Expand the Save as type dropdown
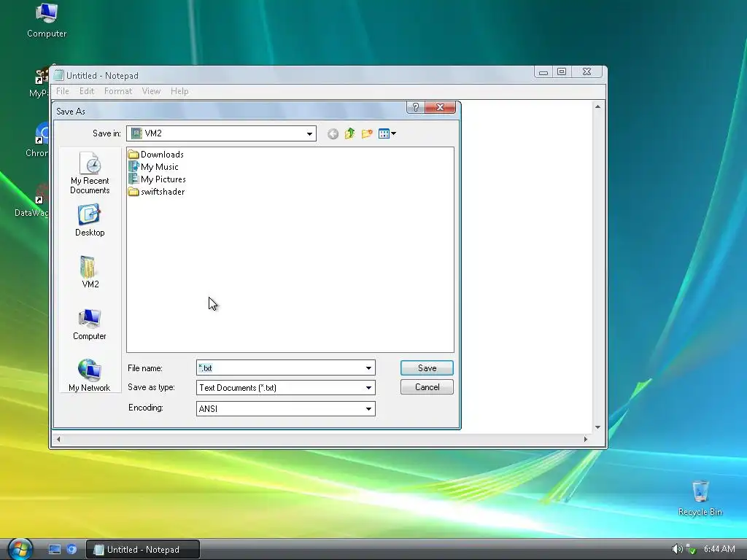747x560 pixels. 368,388
